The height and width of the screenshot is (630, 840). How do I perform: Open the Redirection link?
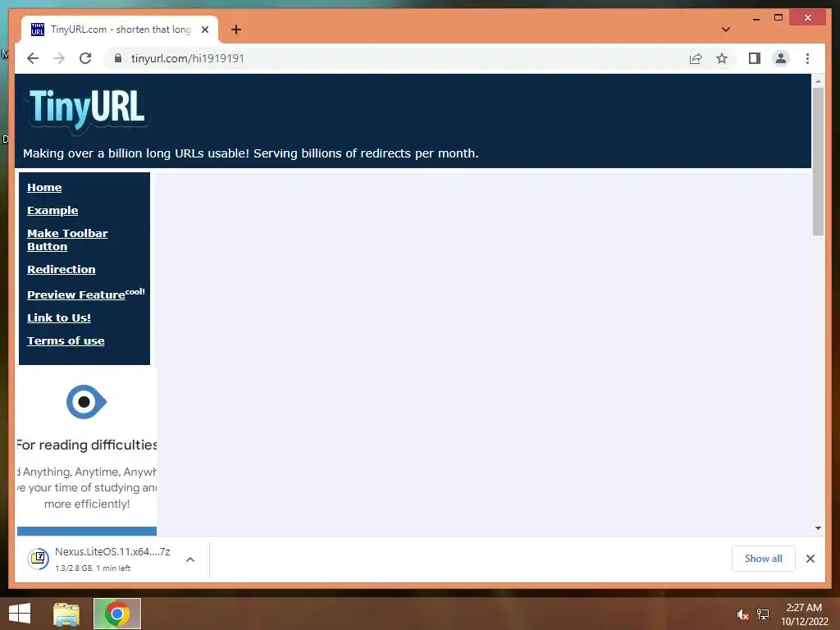[61, 269]
